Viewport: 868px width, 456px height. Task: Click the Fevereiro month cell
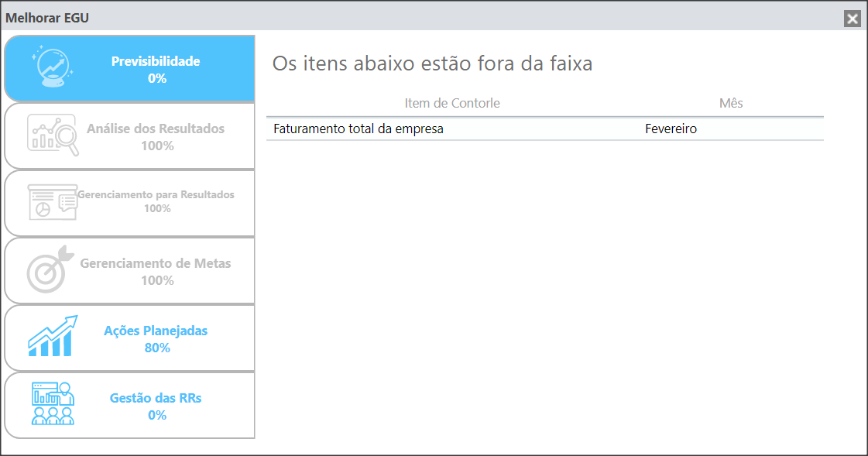[671, 129]
